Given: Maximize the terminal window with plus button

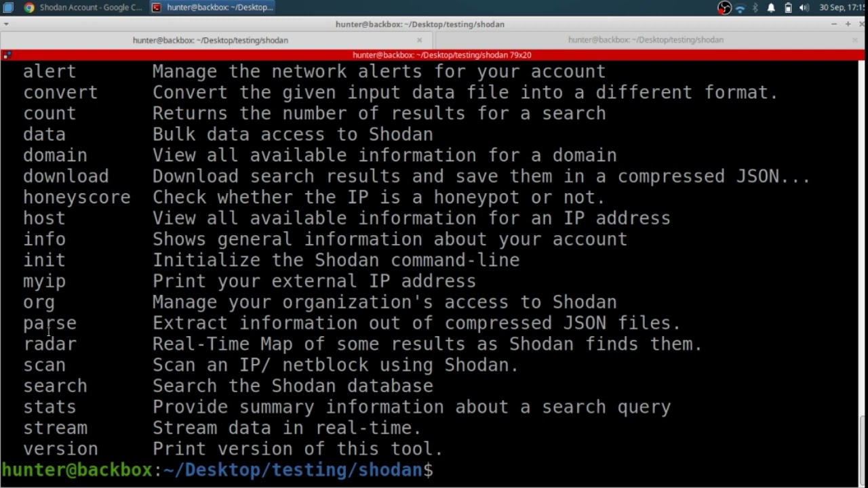Looking at the screenshot, I should pos(848,24).
